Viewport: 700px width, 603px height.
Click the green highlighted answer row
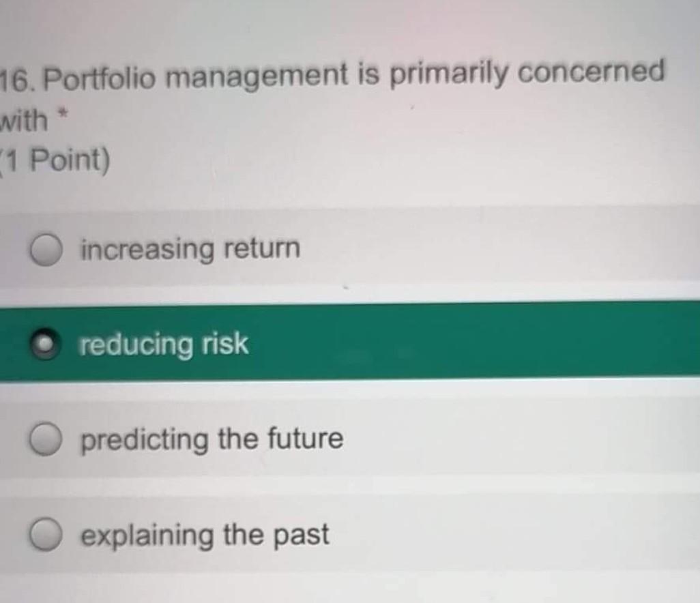341,343
